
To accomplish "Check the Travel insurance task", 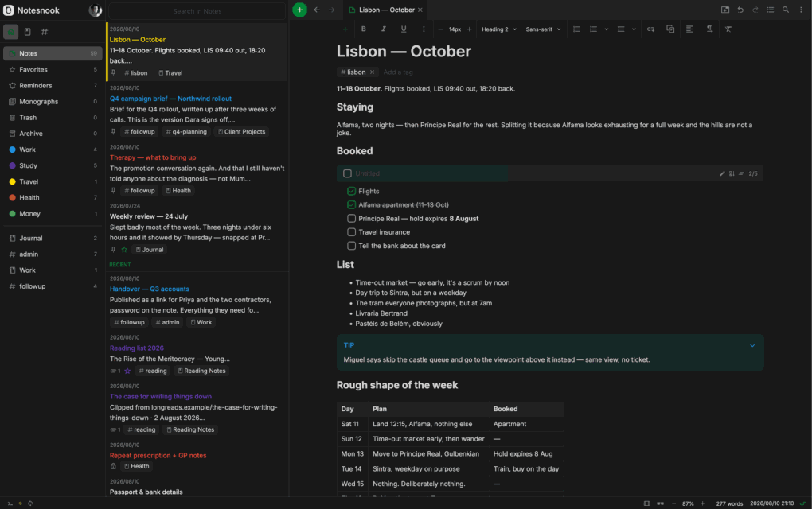I will coord(352,232).
